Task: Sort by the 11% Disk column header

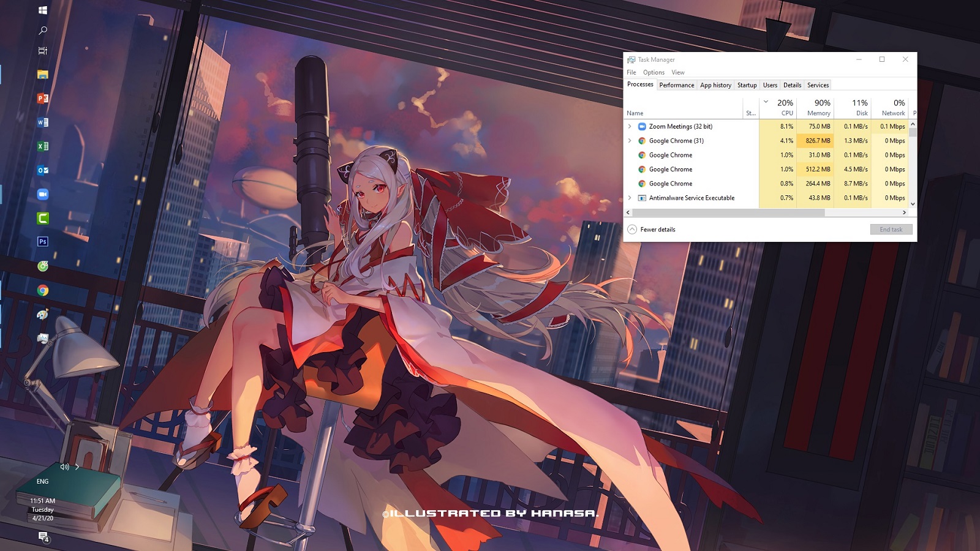Action: [x=853, y=108]
